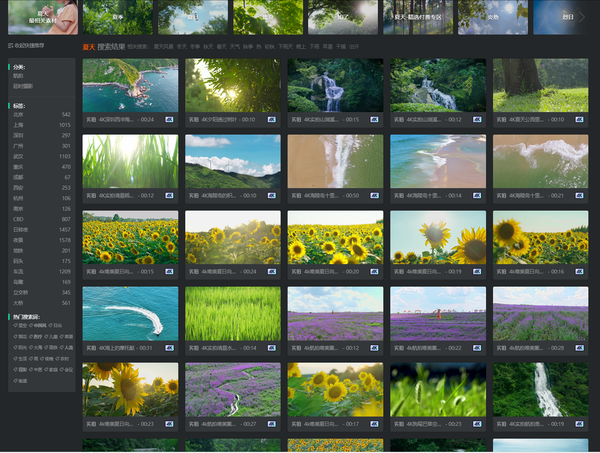Viewport: 600px width, 453px height.
Task: Click the 4K badge on the 00:14 green rice field video
Action: pyautogui.click(x=272, y=348)
